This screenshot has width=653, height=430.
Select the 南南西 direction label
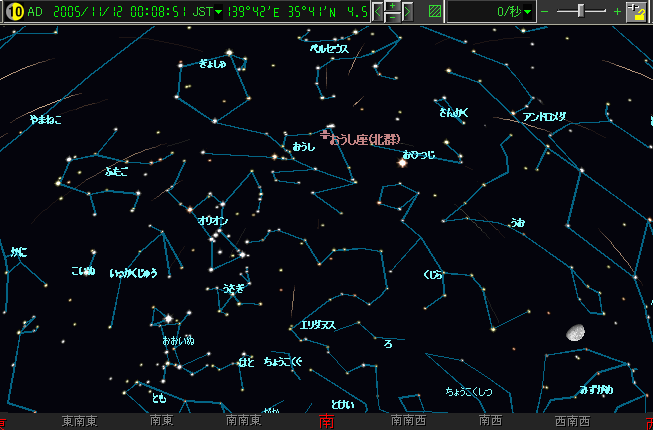coord(408,422)
